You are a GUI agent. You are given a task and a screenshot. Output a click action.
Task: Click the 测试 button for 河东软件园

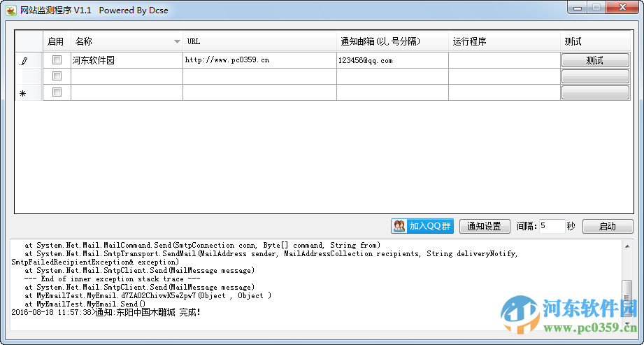595,60
